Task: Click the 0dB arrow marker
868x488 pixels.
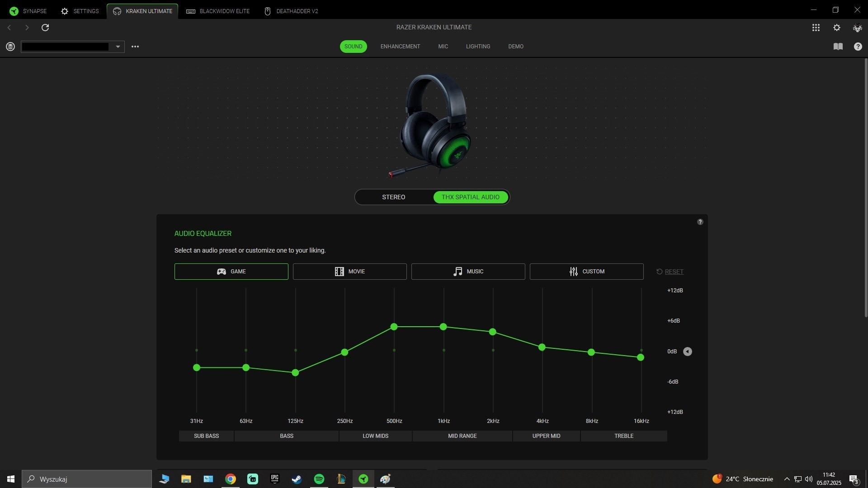Action: [687, 352]
